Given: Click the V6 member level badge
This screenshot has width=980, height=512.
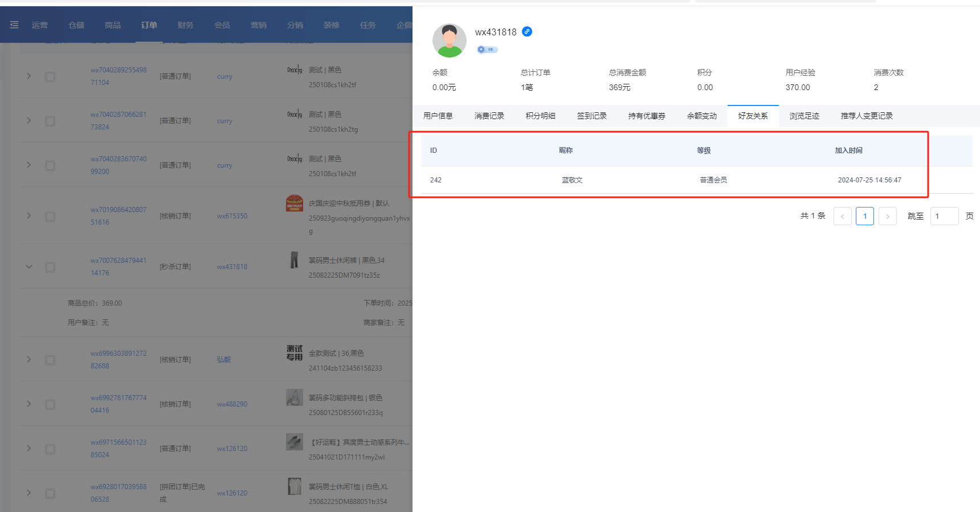Looking at the screenshot, I should coord(487,50).
